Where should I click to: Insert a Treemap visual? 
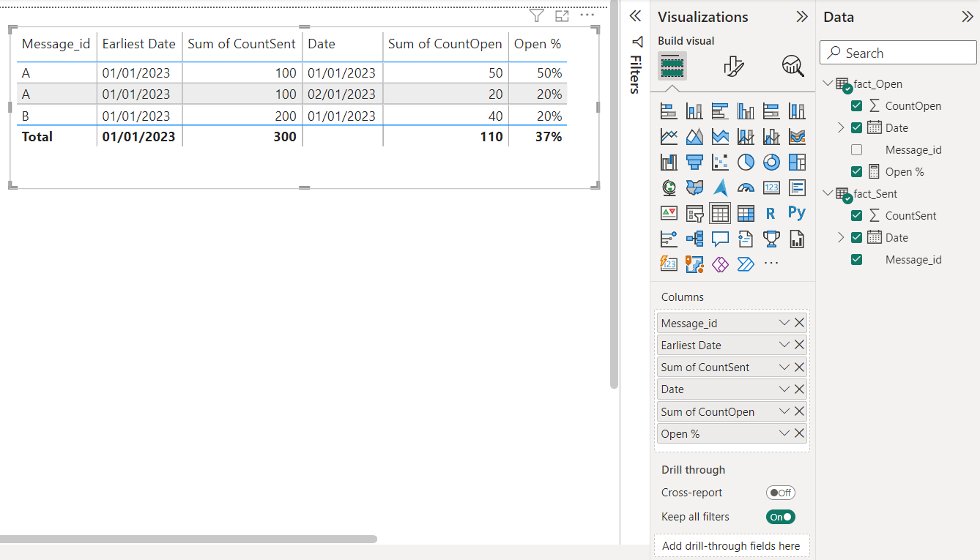(x=797, y=163)
